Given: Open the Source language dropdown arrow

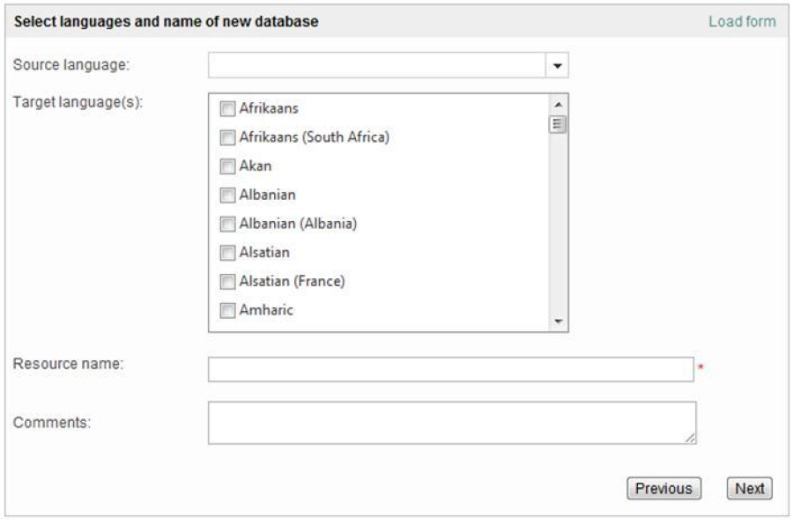Looking at the screenshot, I should point(558,65).
